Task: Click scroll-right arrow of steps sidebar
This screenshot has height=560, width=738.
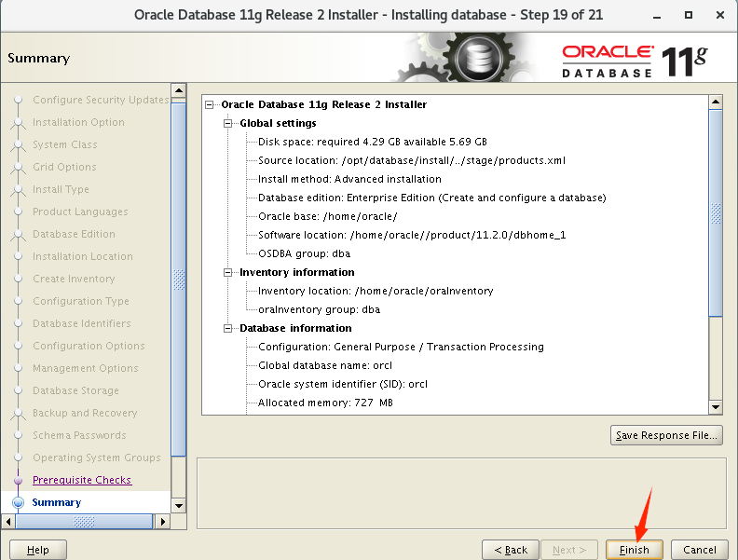Action: (163, 522)
